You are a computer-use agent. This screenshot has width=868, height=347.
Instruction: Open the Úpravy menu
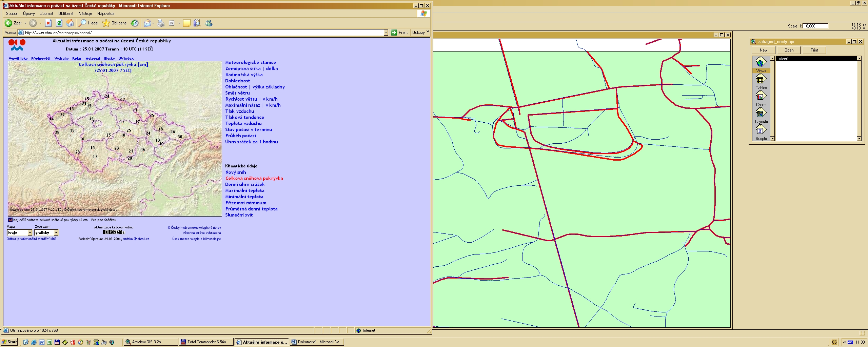point(29,14)
